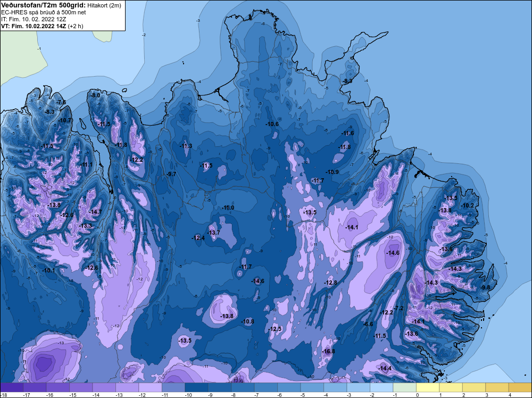Click the -10.6 temperature value

click(x=272, y=124)
